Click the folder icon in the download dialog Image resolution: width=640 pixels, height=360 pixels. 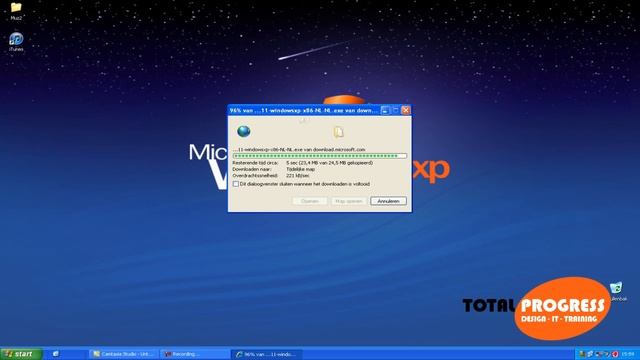click(x=338, y=131)
